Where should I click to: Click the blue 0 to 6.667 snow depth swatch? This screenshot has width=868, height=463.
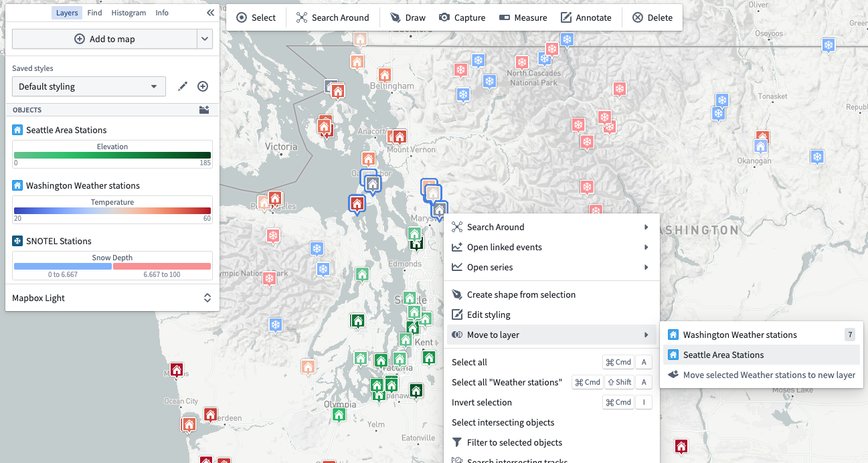[x=63, y=266]
